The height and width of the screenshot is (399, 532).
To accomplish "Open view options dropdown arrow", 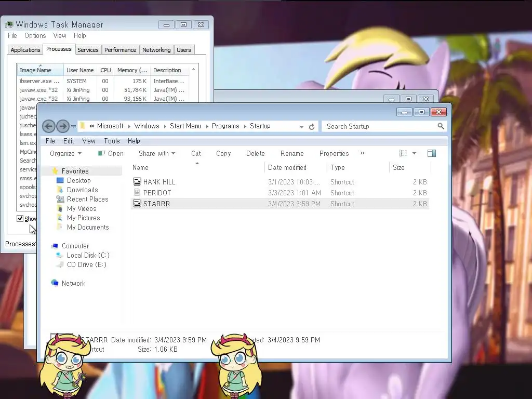I will pos(414,153).
